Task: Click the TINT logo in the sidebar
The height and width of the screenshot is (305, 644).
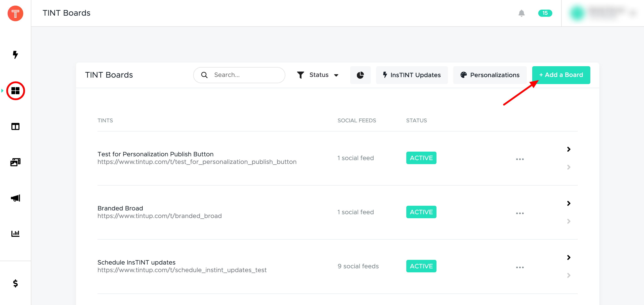Action: [x=15, y=13]
